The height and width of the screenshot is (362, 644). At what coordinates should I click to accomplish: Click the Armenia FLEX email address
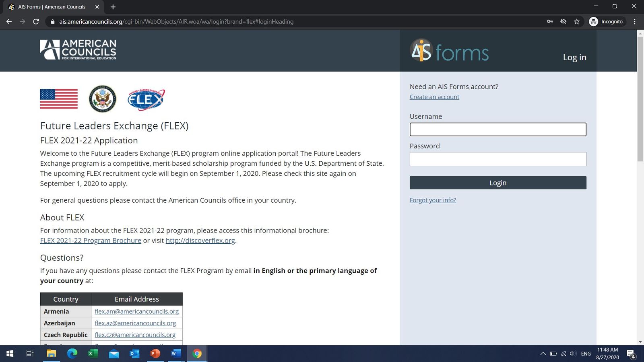136,311
